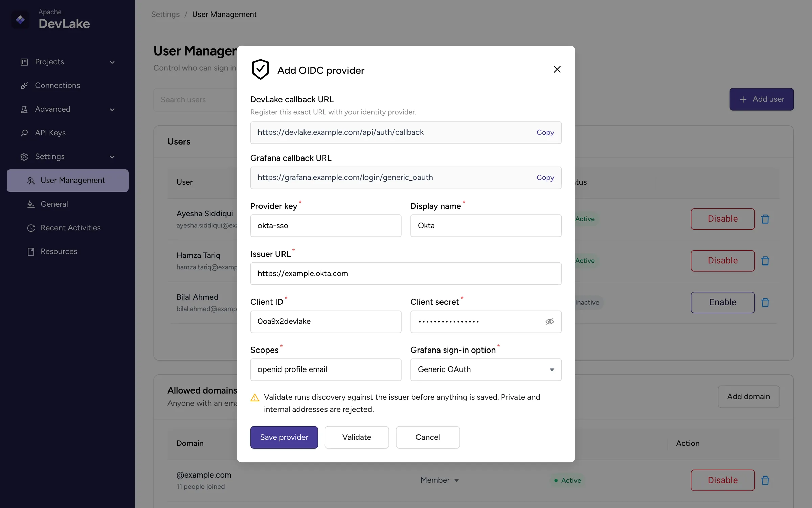The image size is (812, 508).
Task: Open Recent Activities in the sidebar
Action: click(68, 228)
